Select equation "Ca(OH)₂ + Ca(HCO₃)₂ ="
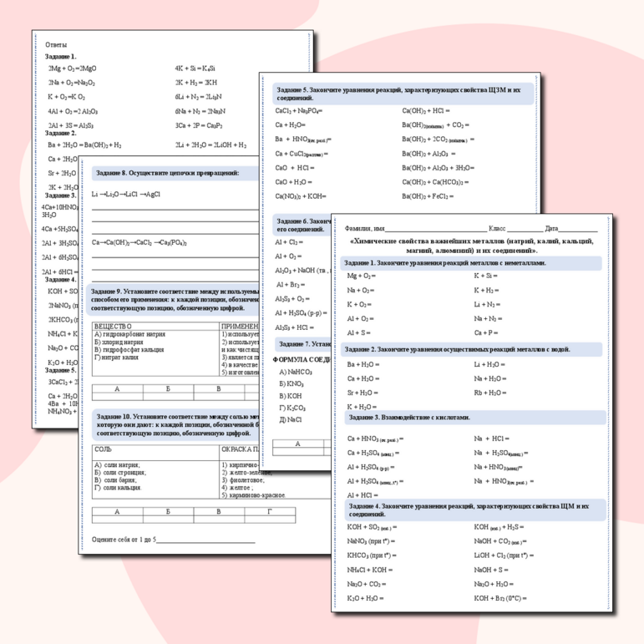644x644 pixels. tap(435, 182)
